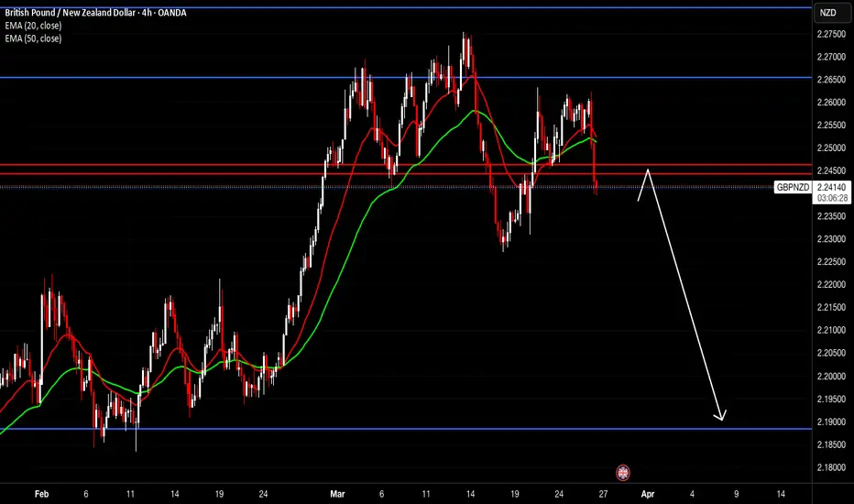
Task: Click the 2.25000 price axis label
Action: tap(831, 148)
